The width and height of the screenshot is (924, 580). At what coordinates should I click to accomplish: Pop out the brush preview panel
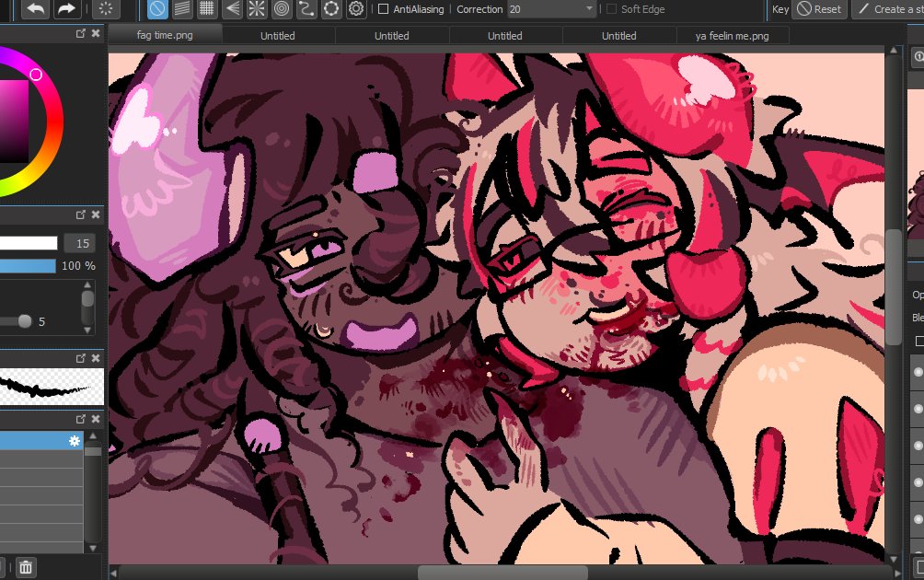pos(81,358)
